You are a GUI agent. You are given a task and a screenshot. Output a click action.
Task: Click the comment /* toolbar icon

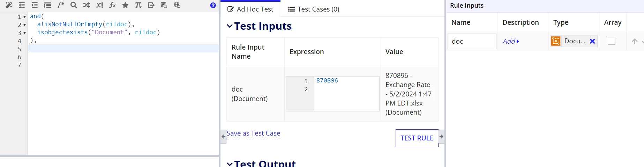coord(61,5)
